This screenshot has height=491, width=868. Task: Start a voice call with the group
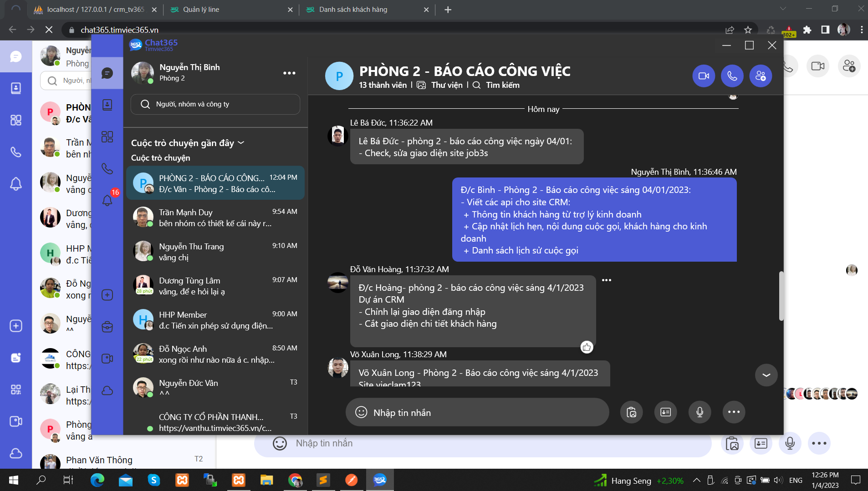coord(732,76)
